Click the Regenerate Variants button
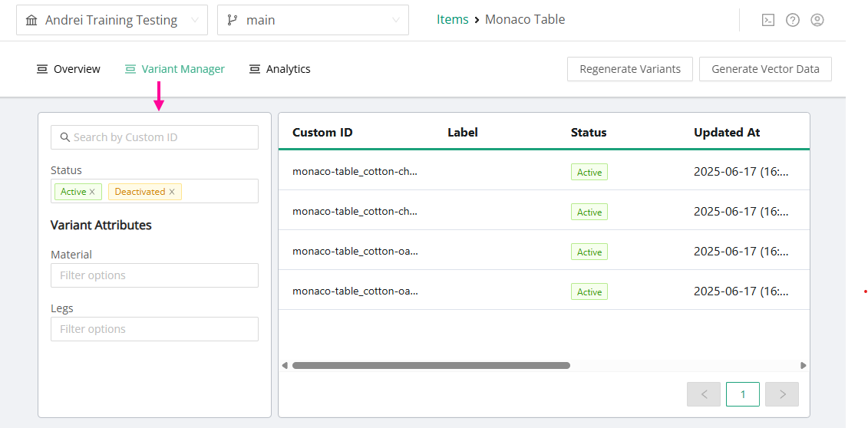Image resolution: width=868 pixels, height=428 pixels. point(629,69)
